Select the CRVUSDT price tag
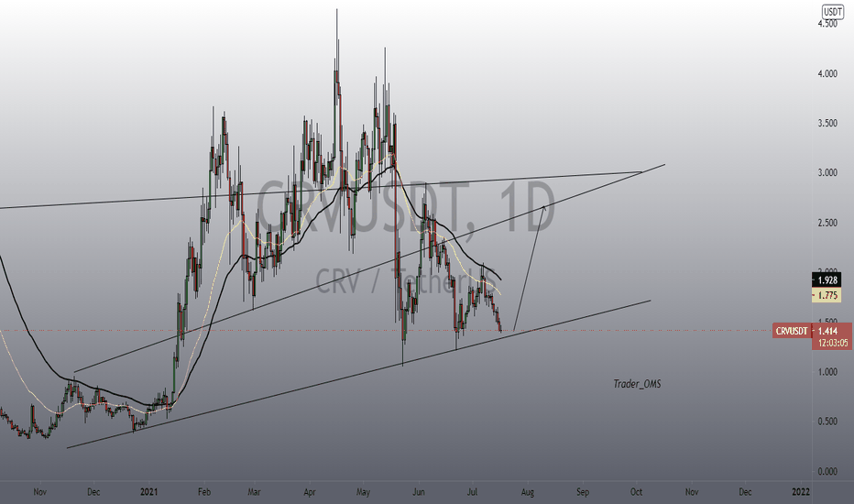The image size is (854, 504). (x=792, y=331)
